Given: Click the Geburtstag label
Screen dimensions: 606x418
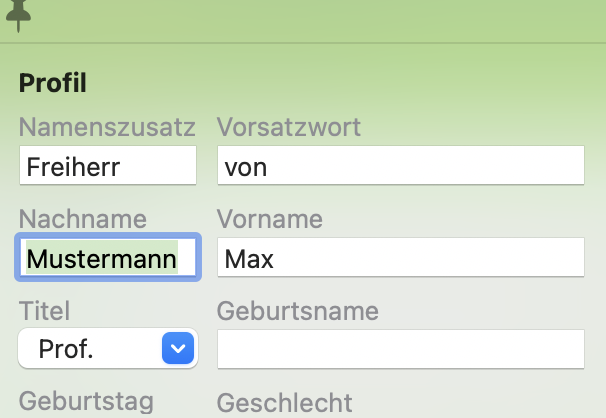Looking at the screenshot, I should pyautogui.click(x=86, y=403).
